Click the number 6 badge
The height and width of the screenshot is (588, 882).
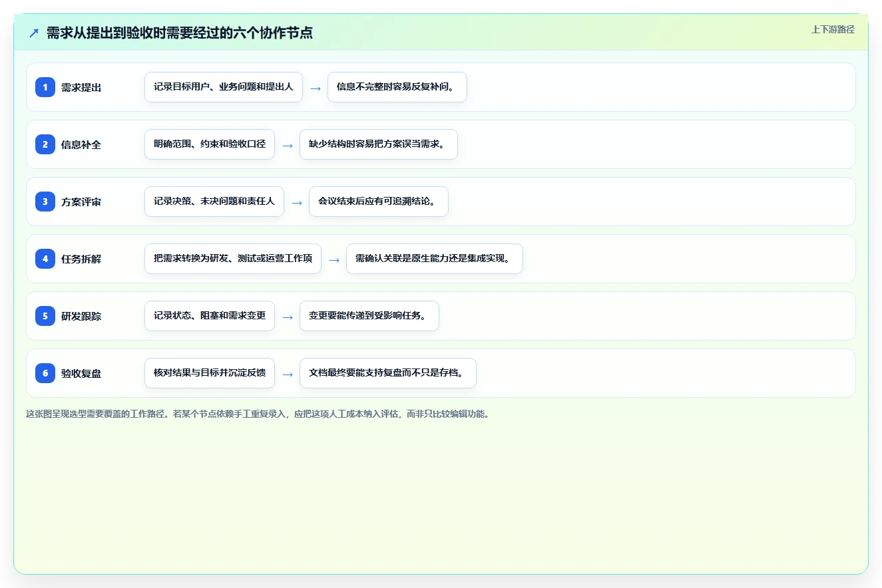click(45, 373)
